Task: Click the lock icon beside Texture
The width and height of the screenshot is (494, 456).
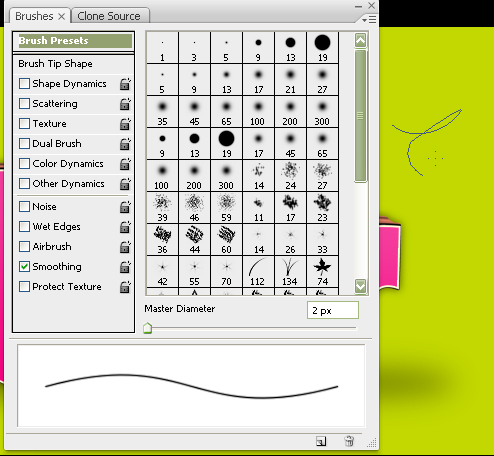Action: [125, 124]
